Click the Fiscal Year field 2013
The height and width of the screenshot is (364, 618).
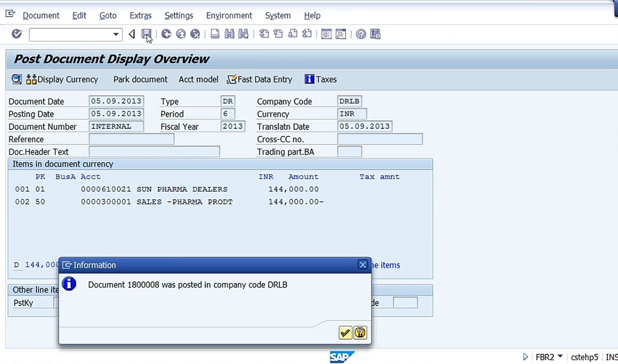pos(233,127)
